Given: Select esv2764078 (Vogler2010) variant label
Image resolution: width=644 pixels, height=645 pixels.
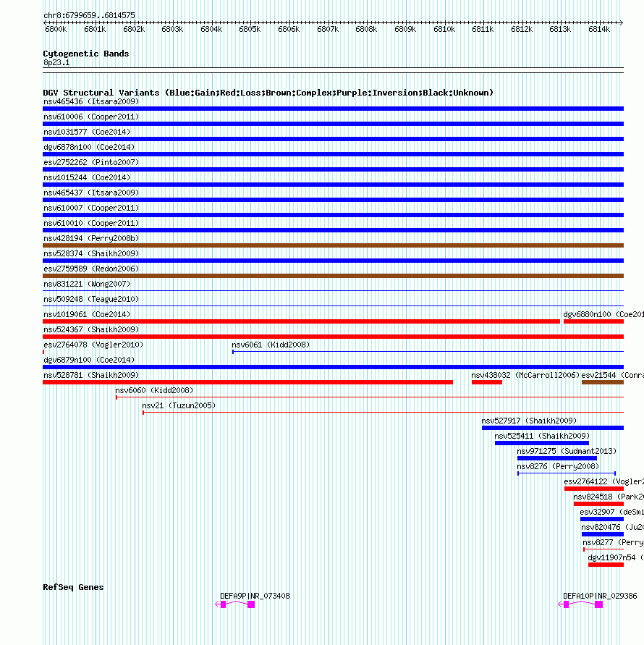Looking at the screenshot, I should click(93, 345).
